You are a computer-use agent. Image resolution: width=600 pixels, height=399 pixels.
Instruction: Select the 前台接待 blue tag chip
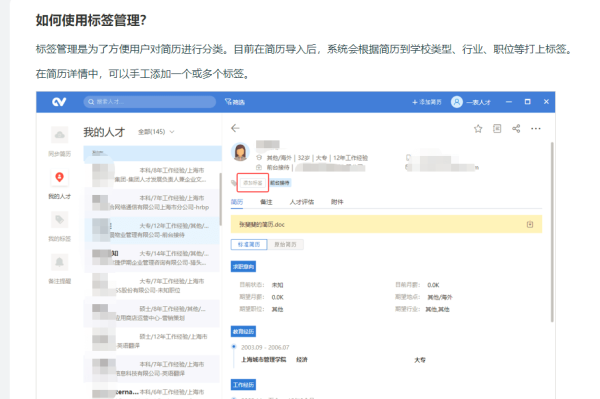coord(280,183)
